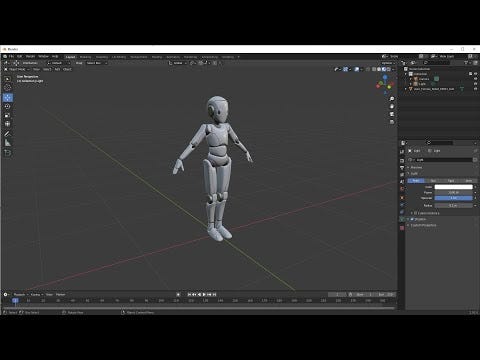Select the 3D Cursor tool
This screenshot has width=480, height=360.
[x=8, y=88]
